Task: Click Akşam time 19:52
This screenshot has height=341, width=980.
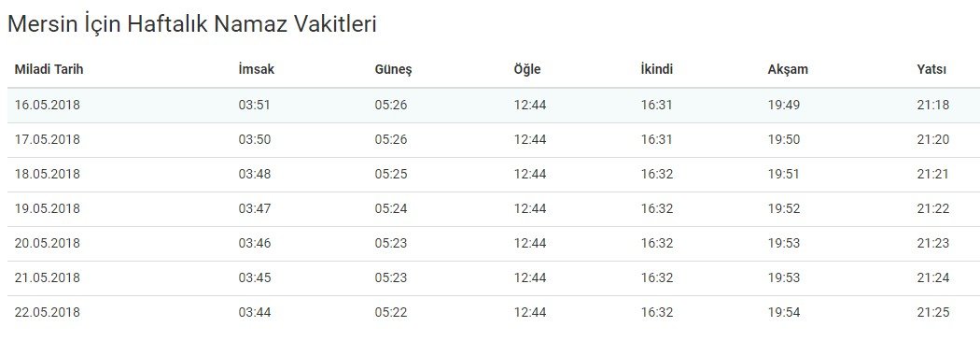Action: pyautogui.click(x=784, y=208)
